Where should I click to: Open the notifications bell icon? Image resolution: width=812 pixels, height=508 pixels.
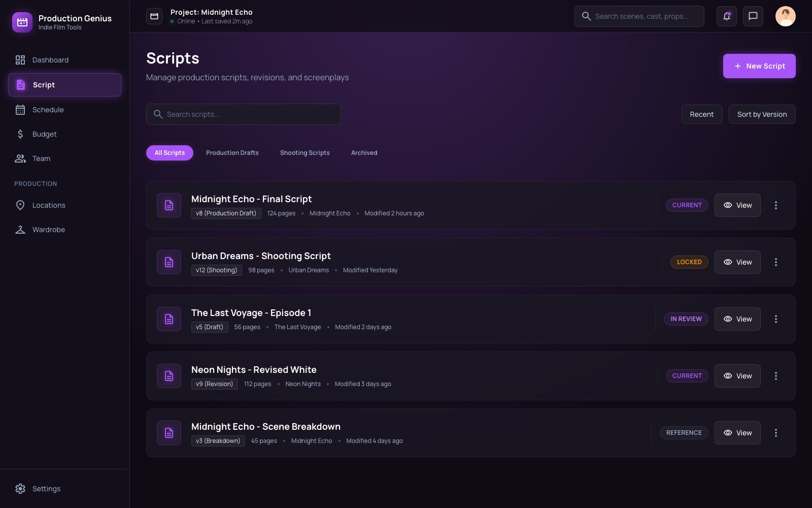[x=727, y=16]
